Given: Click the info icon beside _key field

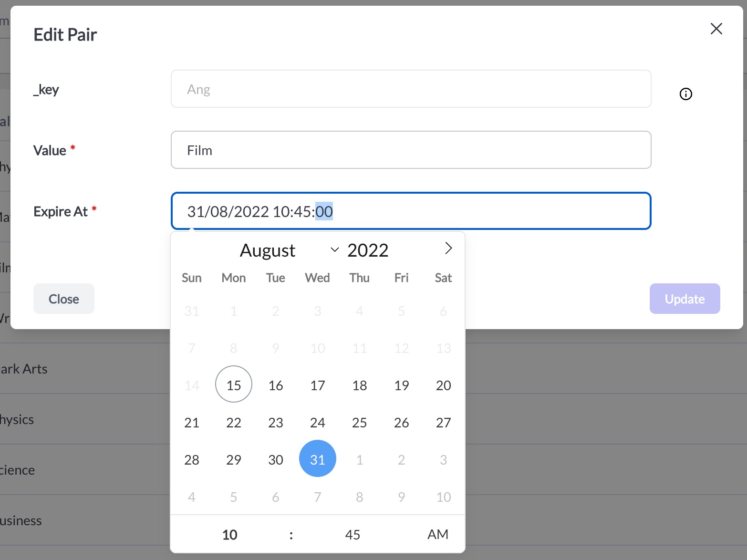Looking at the screenshot, I should (685, 94).
